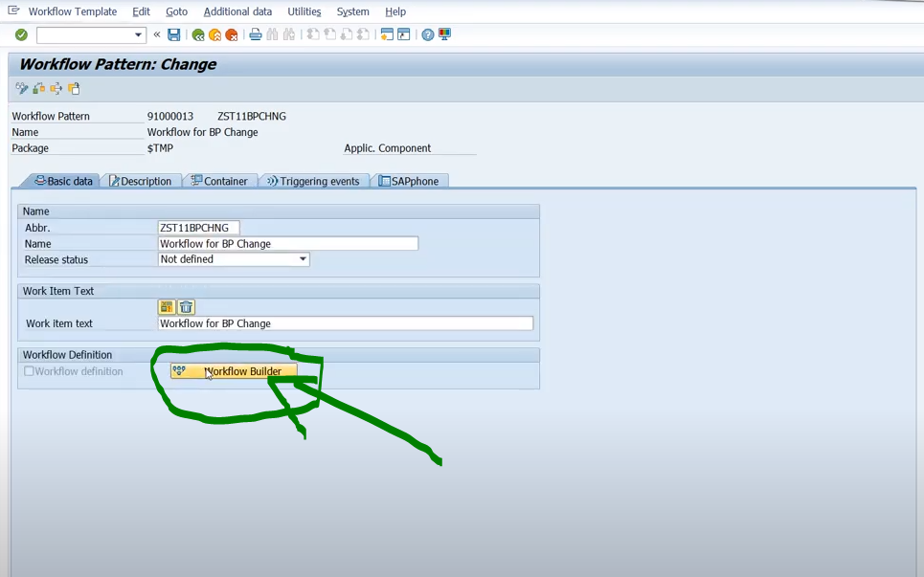The height and width of the screenshot is (577, 924).
Task: Click the Applic. Component label
Action: coord(387,147)
